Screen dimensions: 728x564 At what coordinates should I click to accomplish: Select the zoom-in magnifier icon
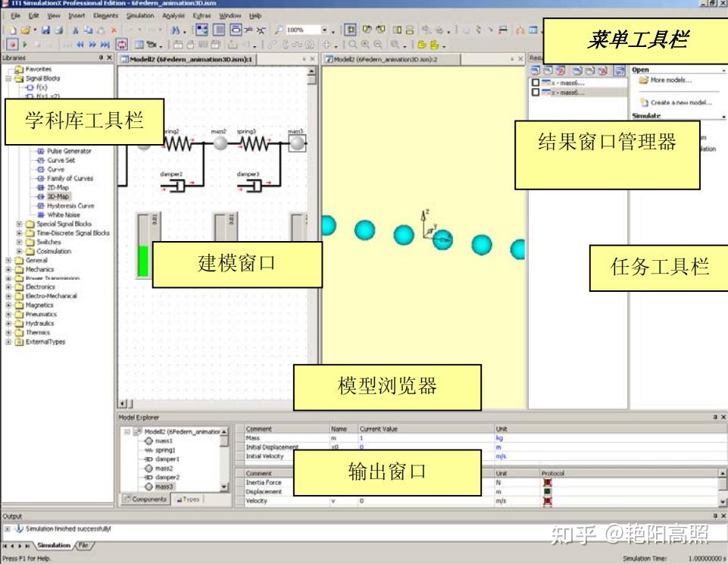(365, 45)
